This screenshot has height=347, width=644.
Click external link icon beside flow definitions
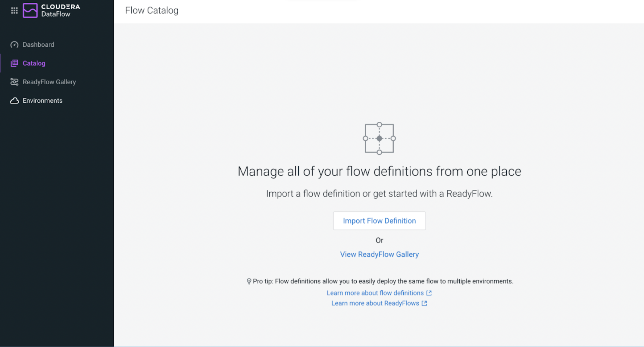click(429, 293)
